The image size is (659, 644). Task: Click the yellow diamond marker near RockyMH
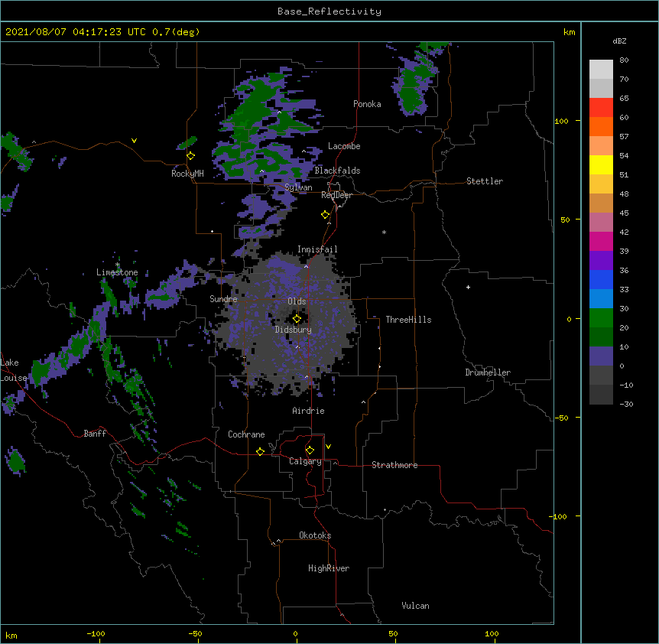(x=191, y=156)
